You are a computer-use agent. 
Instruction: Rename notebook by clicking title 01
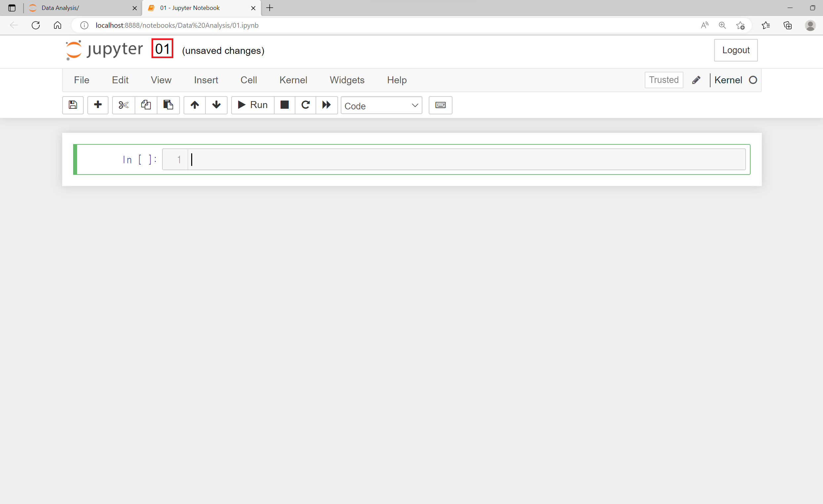pos(162,49)
